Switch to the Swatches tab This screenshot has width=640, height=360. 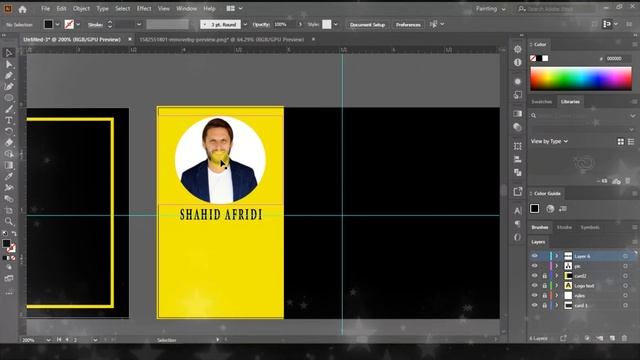point(542,102)
